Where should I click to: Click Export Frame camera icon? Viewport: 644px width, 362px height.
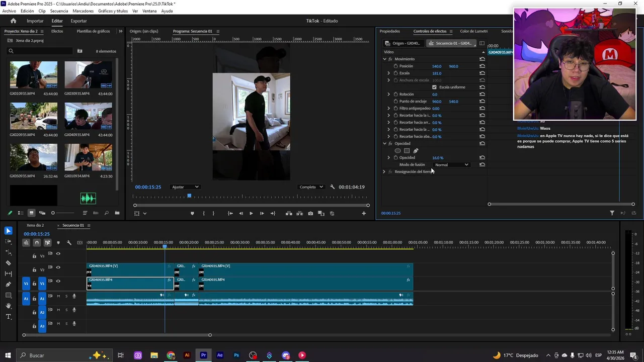(x=310, y=213)
